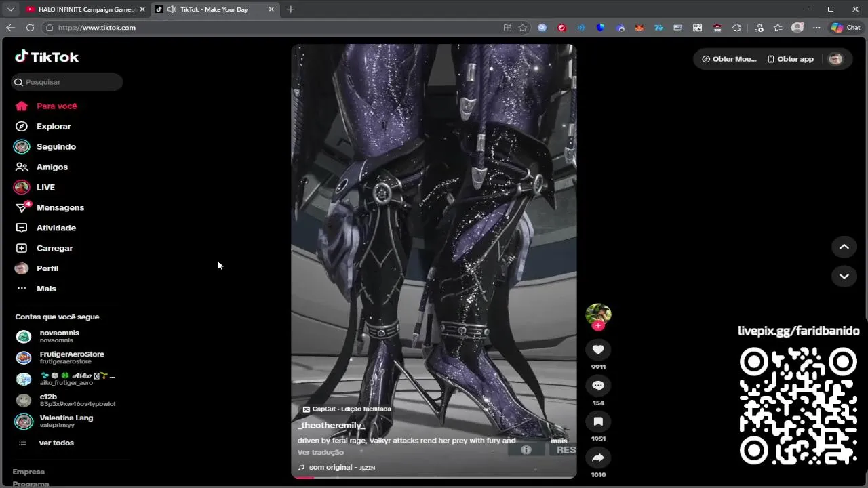Open the Para você feed
The image size is (868, 488).
[46, 106]
